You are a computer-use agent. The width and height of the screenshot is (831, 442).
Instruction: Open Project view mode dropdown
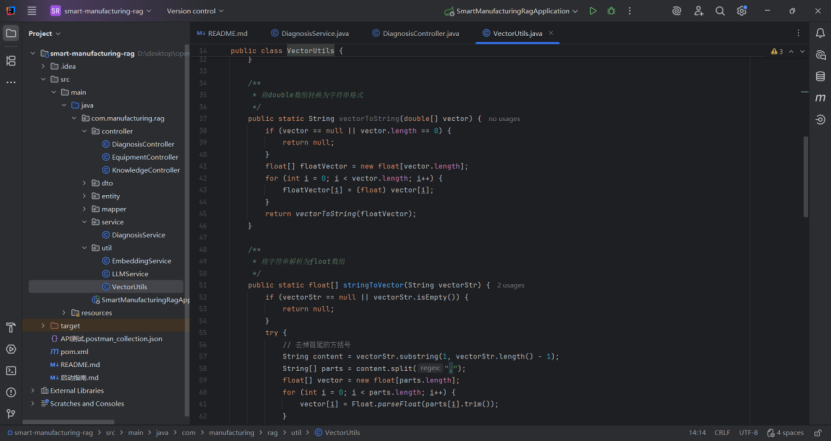pyautogui.click(x=45, y=33)
